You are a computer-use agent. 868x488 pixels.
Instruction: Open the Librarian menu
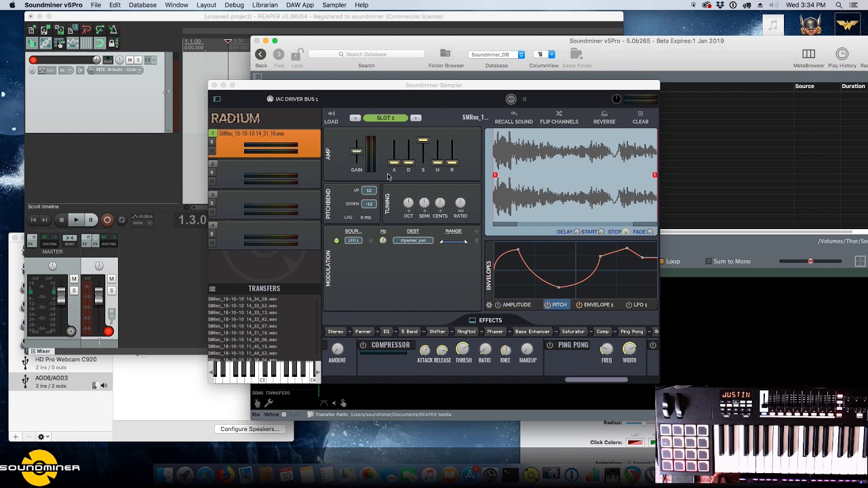click(264, 5)
